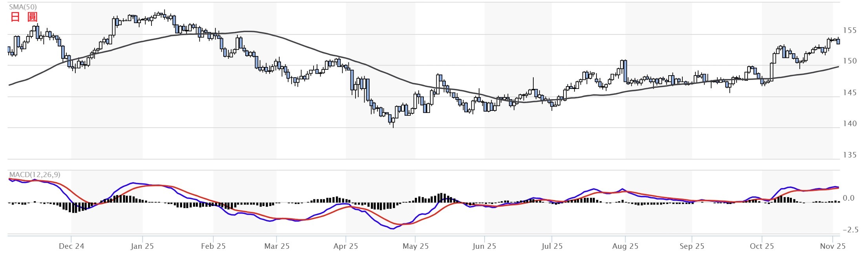Click the -2.5 MACD axis label
The width and height of the screenshot is (868, 257).
pos(850,230)
